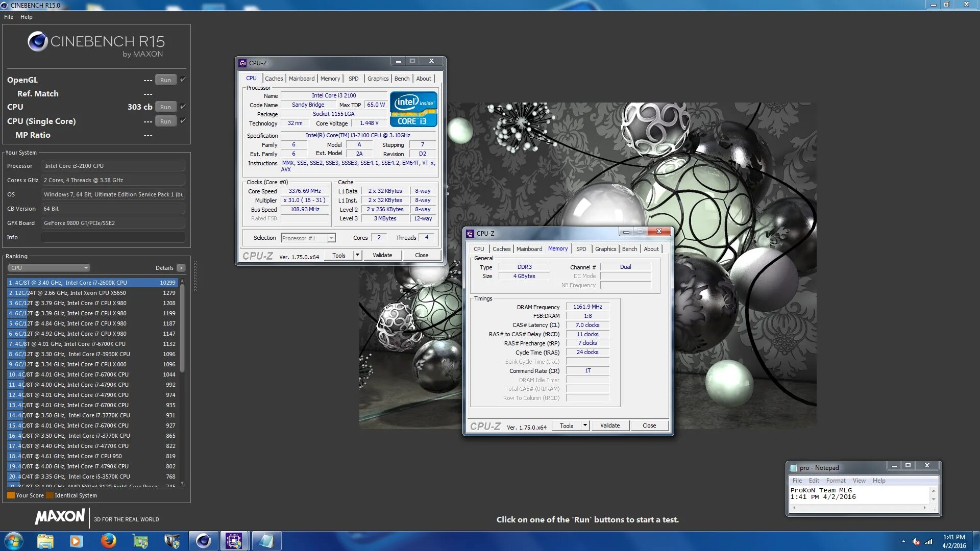Click the network signal tray icon
Image resolution: width=980 pixels, height=551 pixels.
[928, 541]
